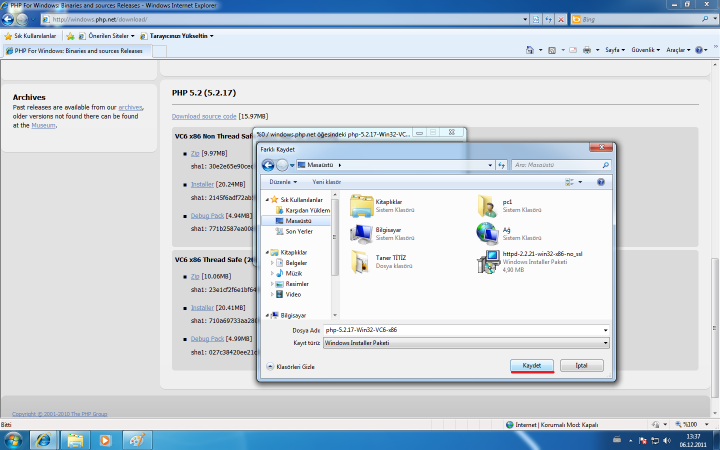
Task: Select the Taner TİTİZ folder
Action: (359, 262)
